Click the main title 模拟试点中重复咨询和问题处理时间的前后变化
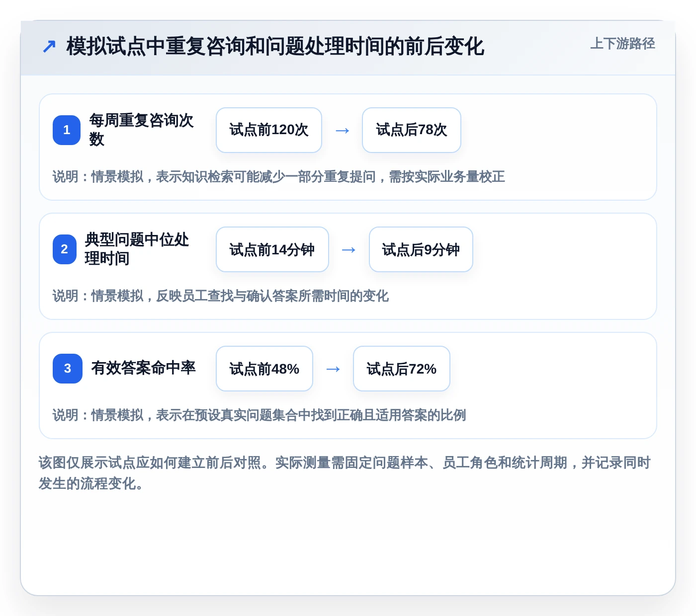696x616 pixels. coord(275,47)
